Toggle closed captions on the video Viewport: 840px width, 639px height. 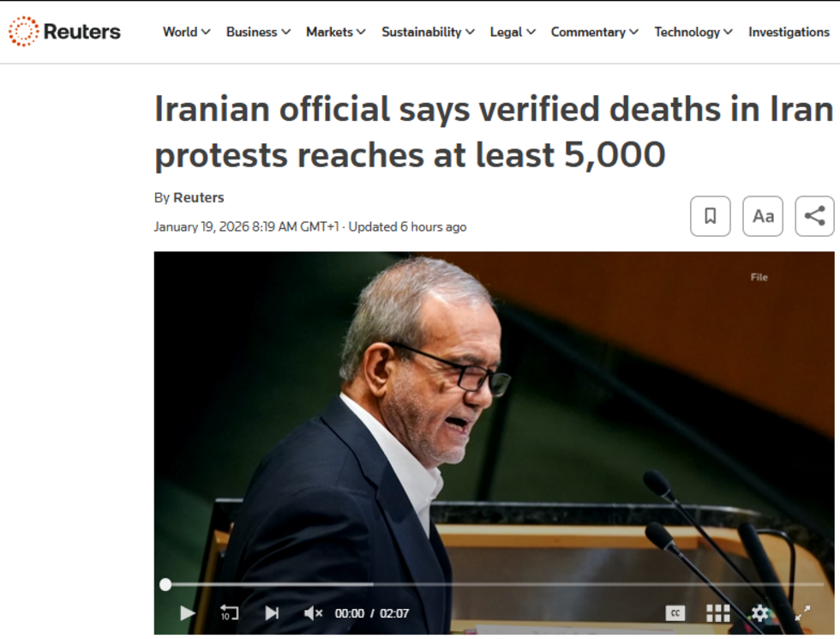(675, 612)
